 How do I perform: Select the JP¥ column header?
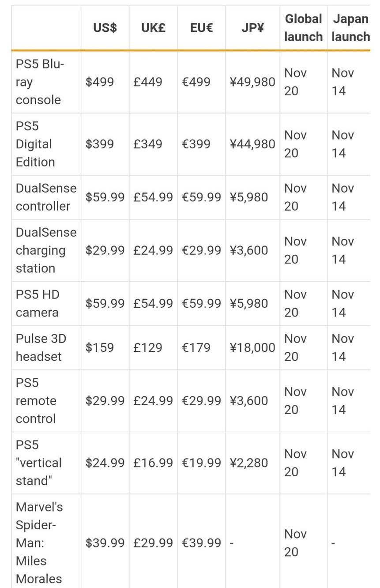tap(252, 28)
